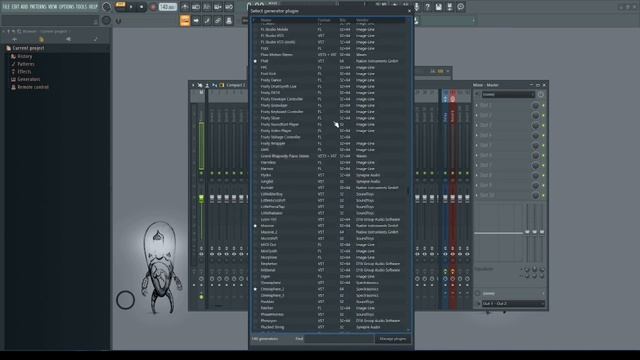
Task: Click scroll down arrow in plugin list
Action: (x=409, y=330)
